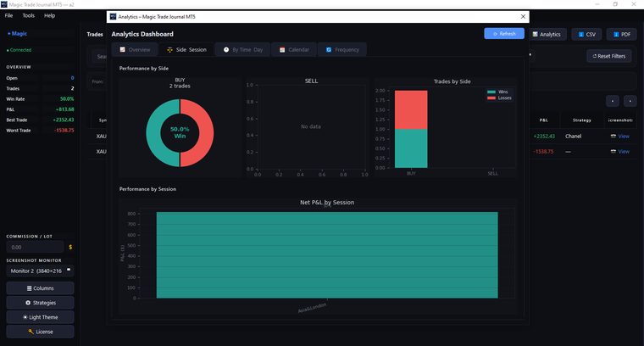Screen dimensions: 644x346
Task: Close the Analytics dialog window
Action: pos(523,17)
